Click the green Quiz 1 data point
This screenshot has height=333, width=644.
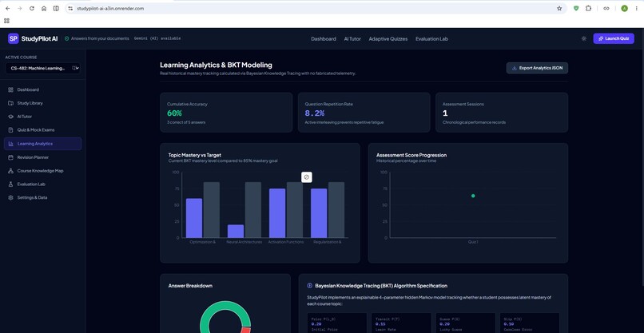click(473, 196)
